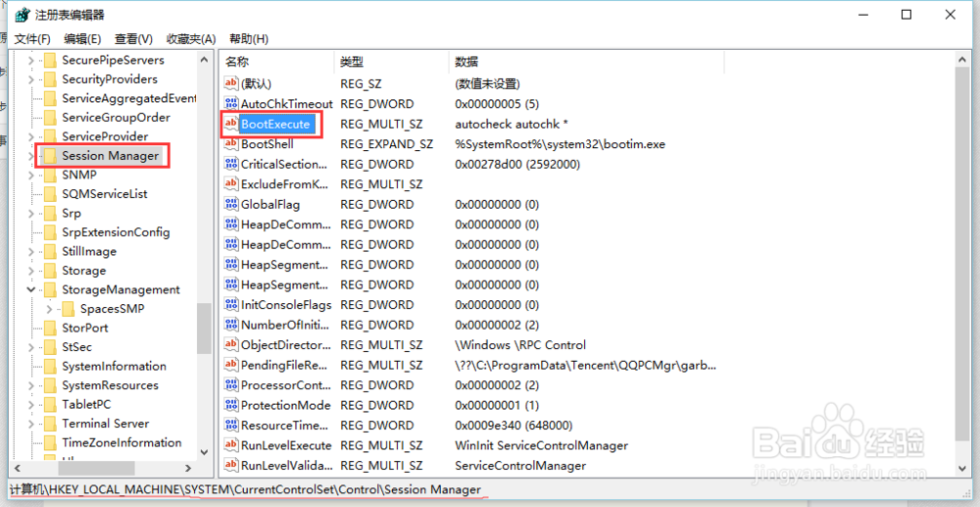Select the SrpExtensionConfig key

(x=117, y=232)
